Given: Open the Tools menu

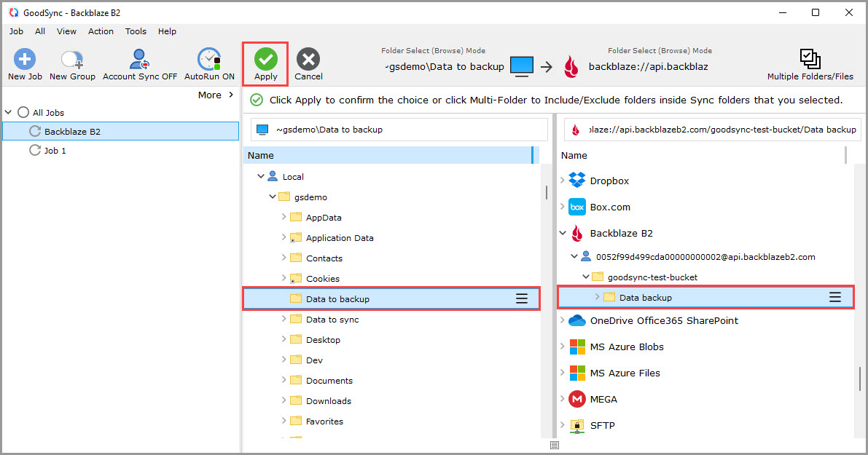Looking at the screenshot, I should click(x=136, y=31).
